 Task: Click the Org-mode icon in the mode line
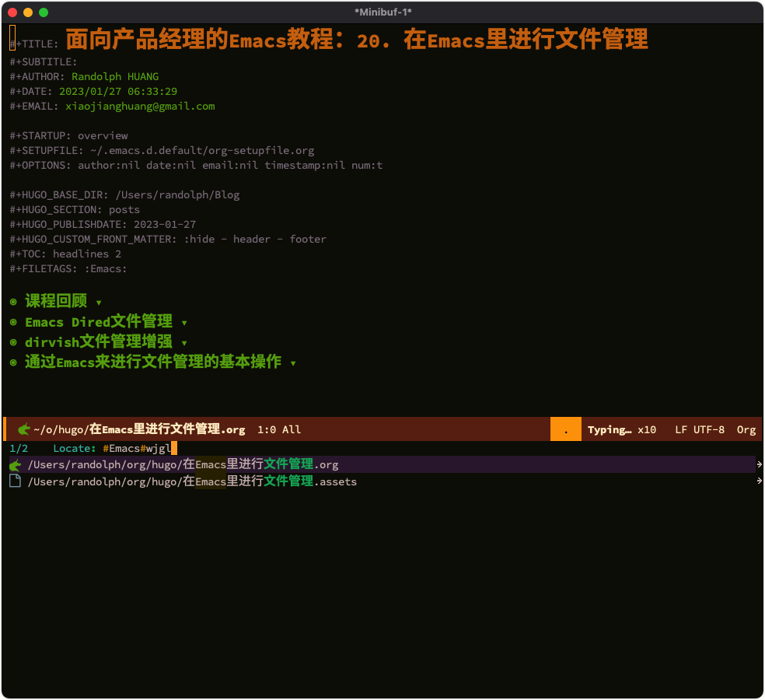click(24, 429)
